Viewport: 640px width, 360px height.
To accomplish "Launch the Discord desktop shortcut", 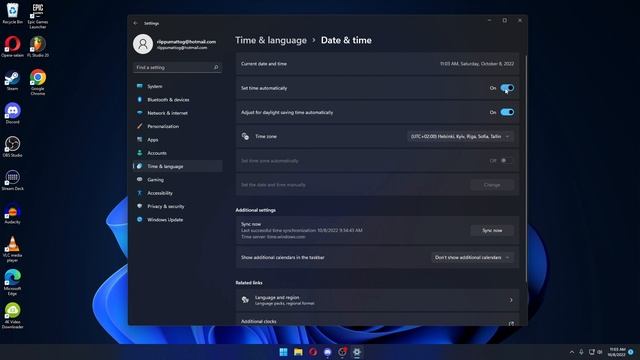I will click(13, 113).
